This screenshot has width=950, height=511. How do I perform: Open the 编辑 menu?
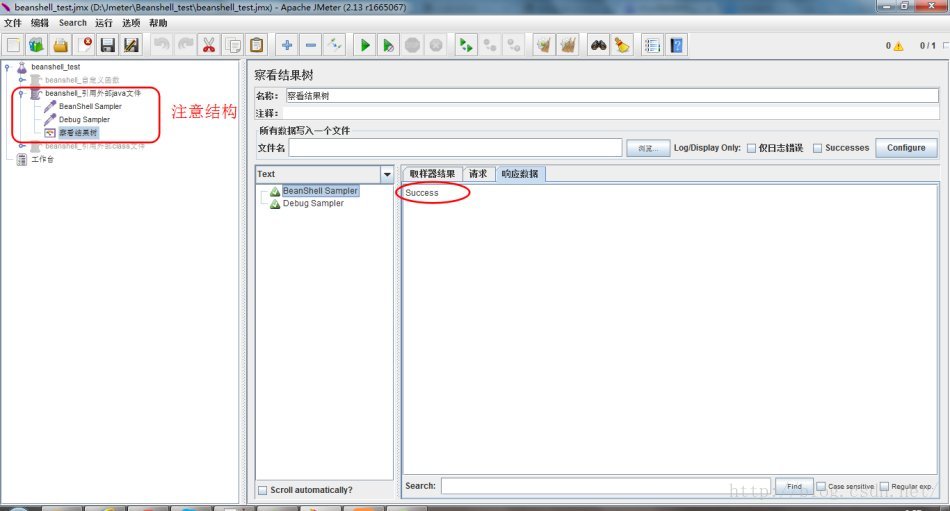[x=40, y=23]
